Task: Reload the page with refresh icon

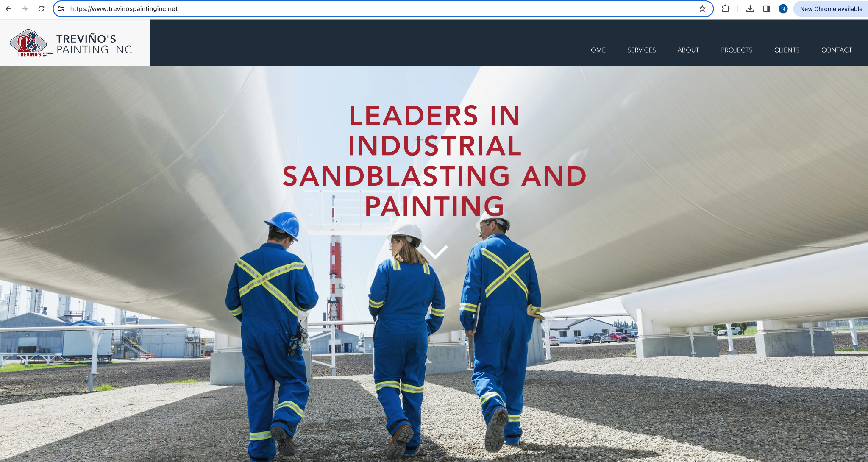Action: point(41,8)
